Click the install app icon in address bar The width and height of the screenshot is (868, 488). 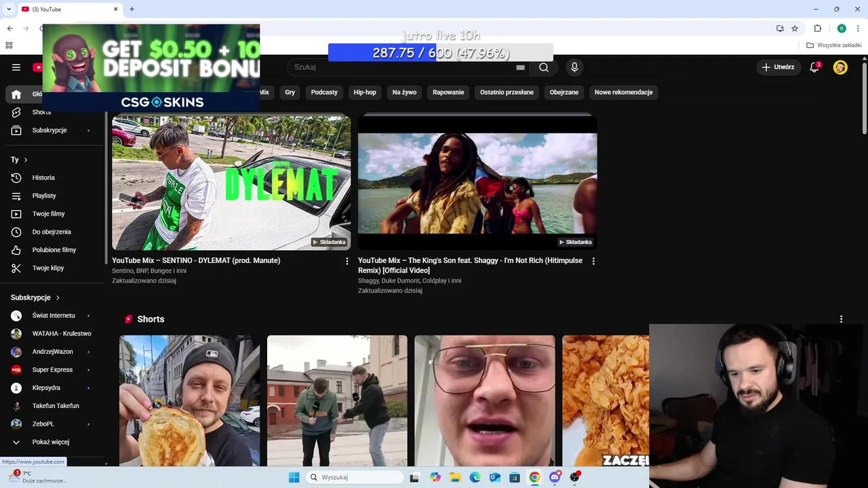[x=780, y=28]
